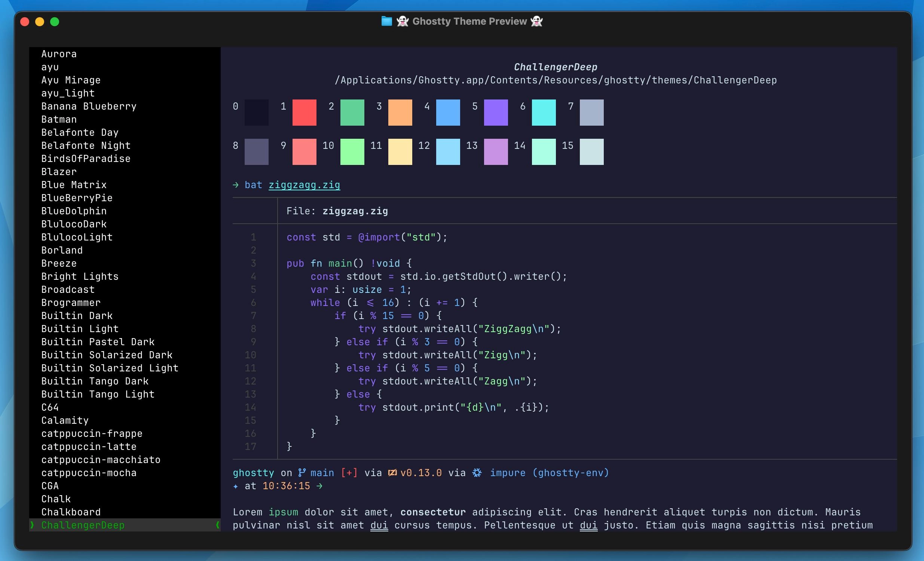Select color swatch 12 light blue
Image resolution: width=924 pixels, height=561 pixels.
[x=448, y=152]
